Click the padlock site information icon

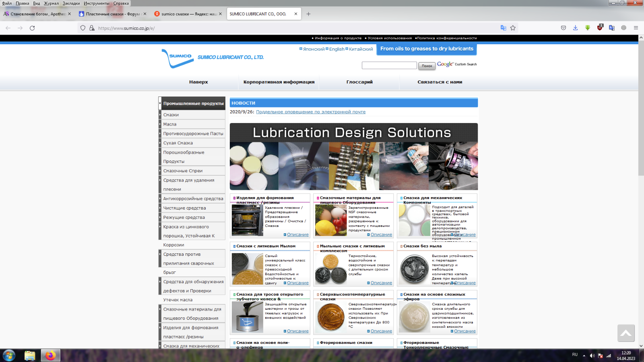92,28
